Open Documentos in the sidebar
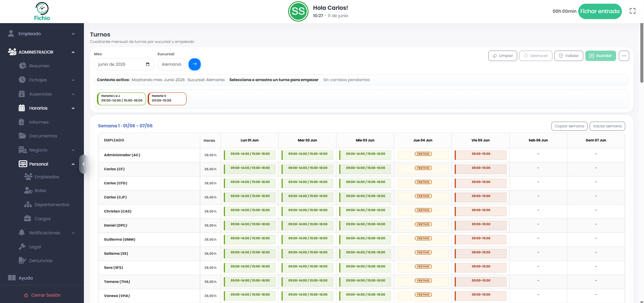The width and height of the screenshot is (644, 303). pos(43,136)
